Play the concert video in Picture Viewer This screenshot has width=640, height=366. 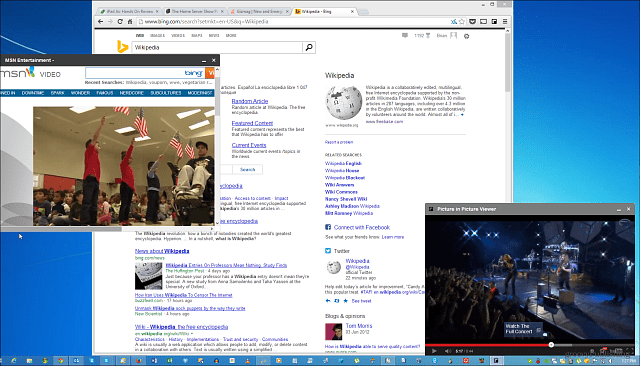[434, 351]
